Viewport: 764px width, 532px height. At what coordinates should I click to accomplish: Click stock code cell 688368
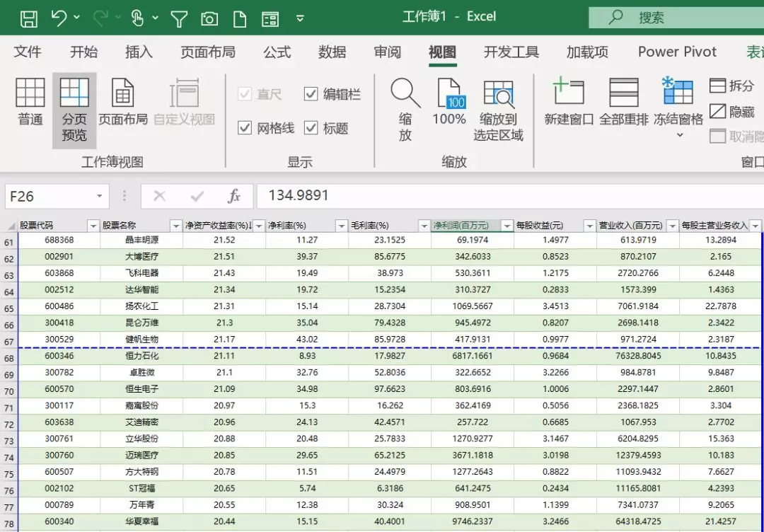tap(59, 241)
